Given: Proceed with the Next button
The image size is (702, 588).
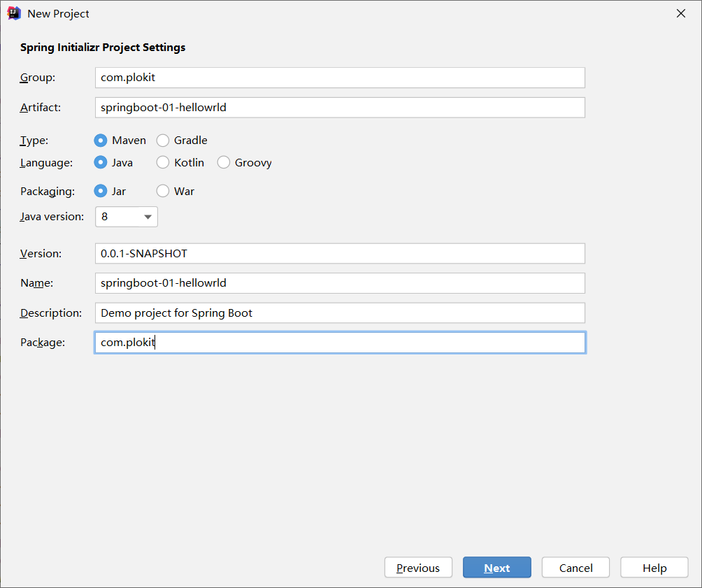Looking at the screenshot, I should pos(497,568).
